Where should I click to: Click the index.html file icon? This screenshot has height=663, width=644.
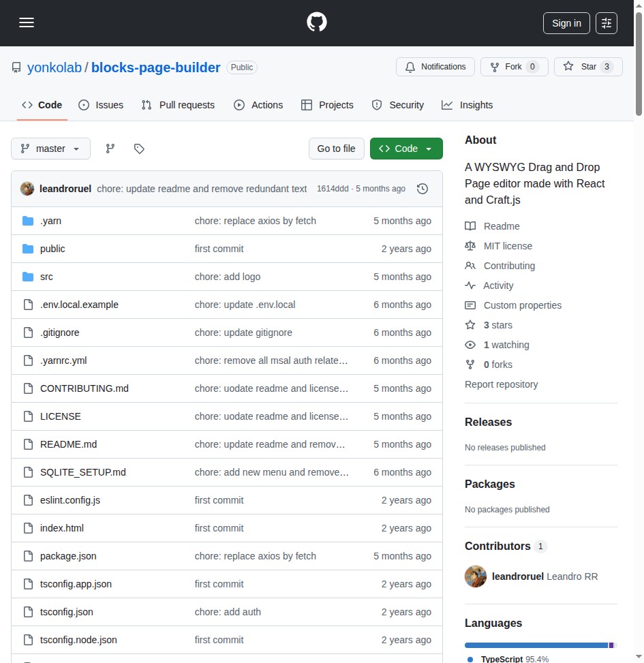pos(29,527)
